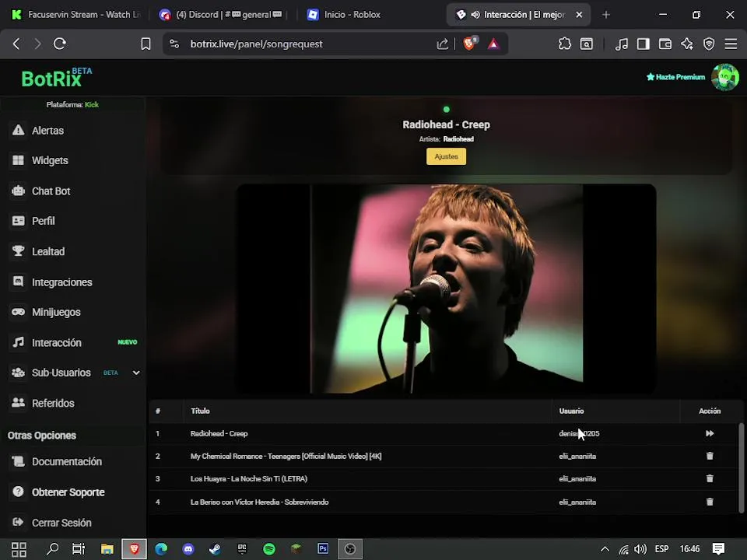747x560 pixels.
Task: Open Leo AI star icon
Action: [687, 44]
